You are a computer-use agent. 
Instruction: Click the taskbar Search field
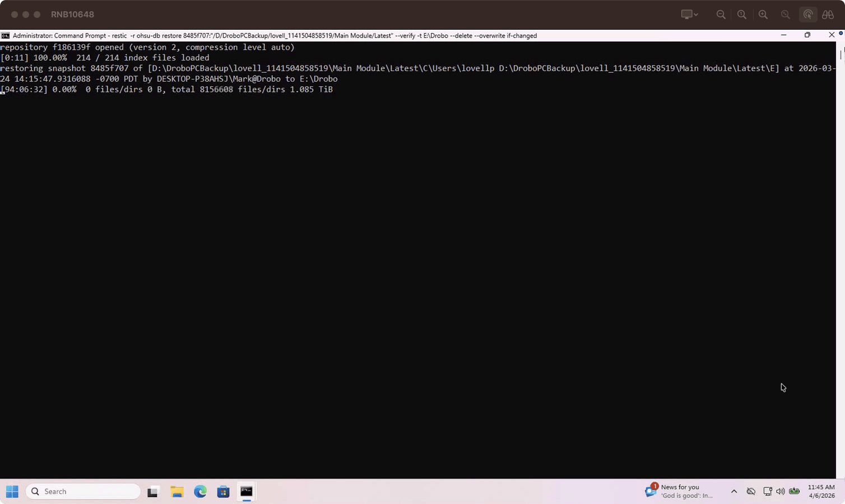point(83,492)
